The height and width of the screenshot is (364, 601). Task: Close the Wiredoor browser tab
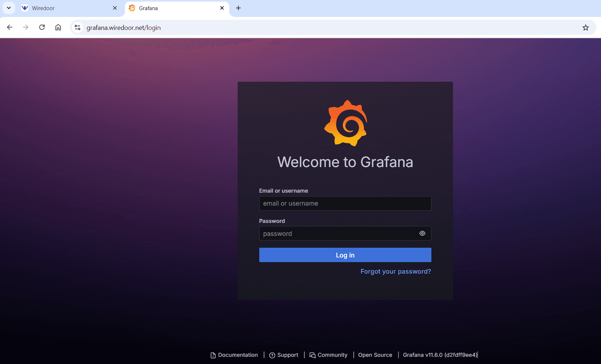(115, 8)
